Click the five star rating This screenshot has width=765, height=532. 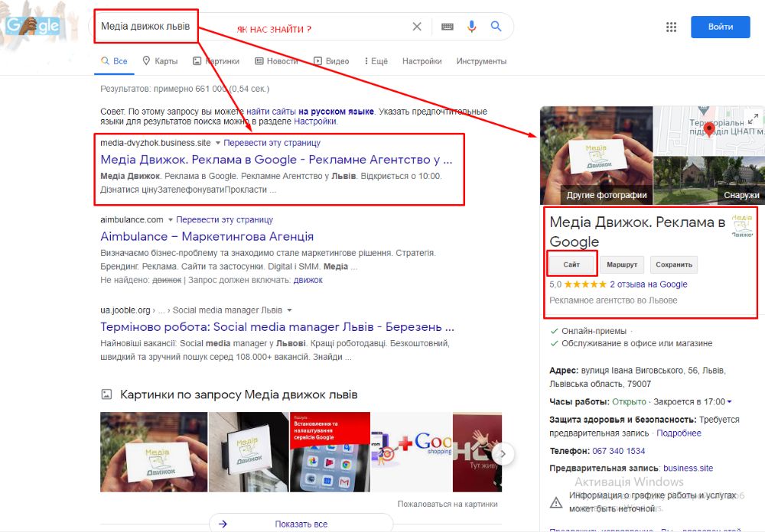pos(585,284)
